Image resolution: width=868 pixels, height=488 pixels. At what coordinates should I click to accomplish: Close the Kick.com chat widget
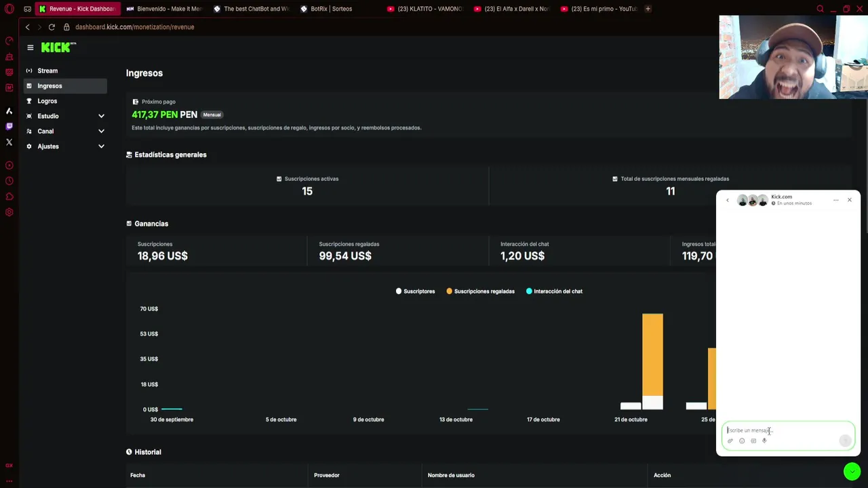[x=849, y=200]
